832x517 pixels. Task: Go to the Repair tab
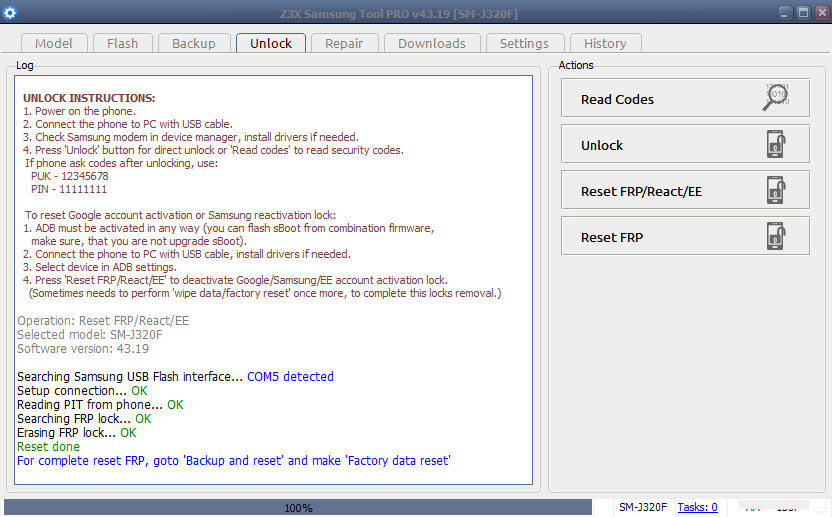coord(344,43)
